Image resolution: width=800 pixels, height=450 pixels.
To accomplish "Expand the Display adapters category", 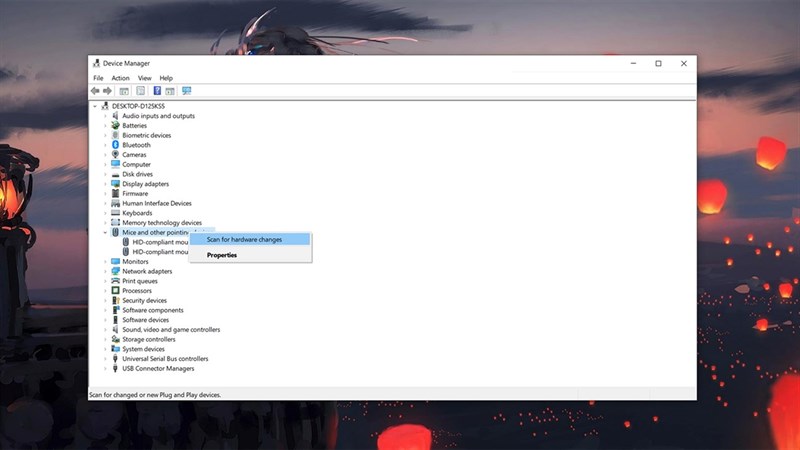I will tap(106, 184).
